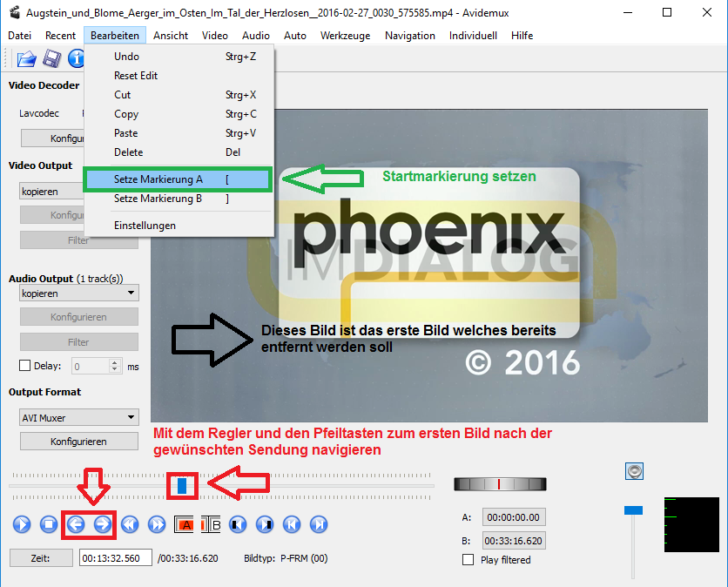Click the red marker A button
This screenshot has width=728, height=587.
(x=186, y=524)
